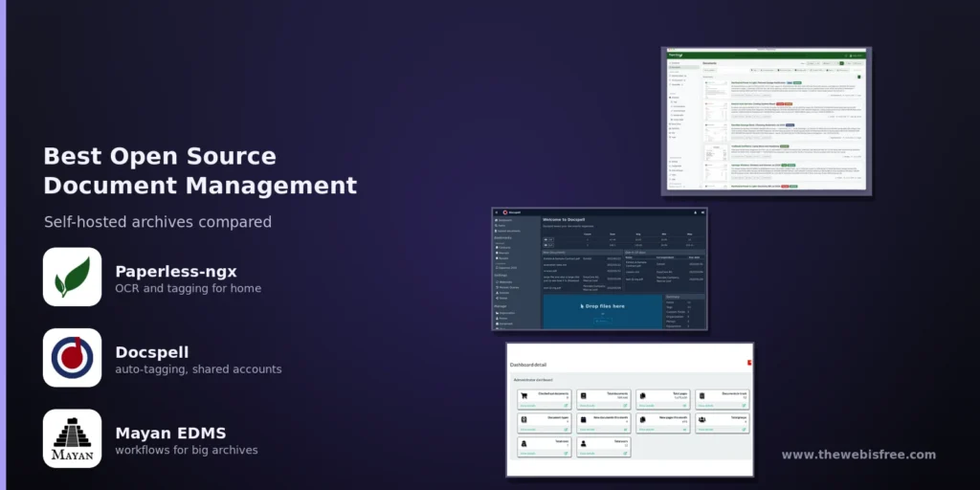Click the Documents in trash card icon
Screen dimensions: 980x490
(x=702, y=396)
